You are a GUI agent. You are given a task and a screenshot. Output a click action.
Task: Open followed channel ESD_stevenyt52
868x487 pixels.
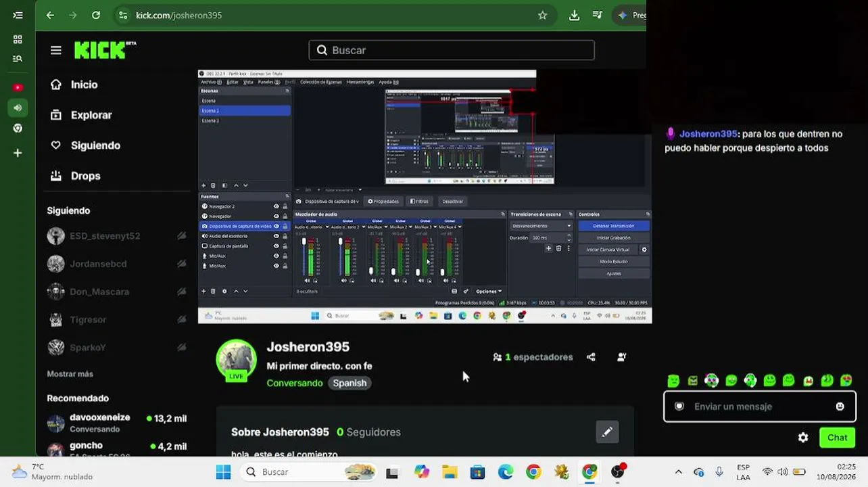[116, 236]
